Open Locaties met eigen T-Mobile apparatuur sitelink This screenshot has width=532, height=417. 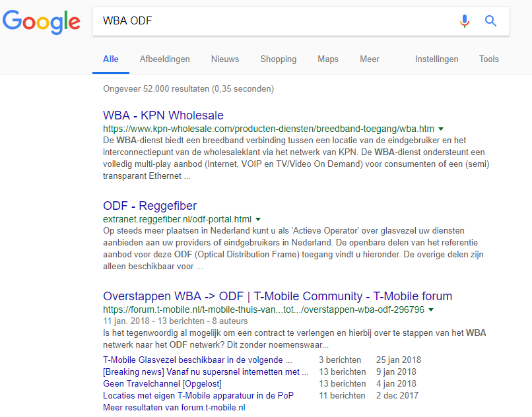(198, 396)
